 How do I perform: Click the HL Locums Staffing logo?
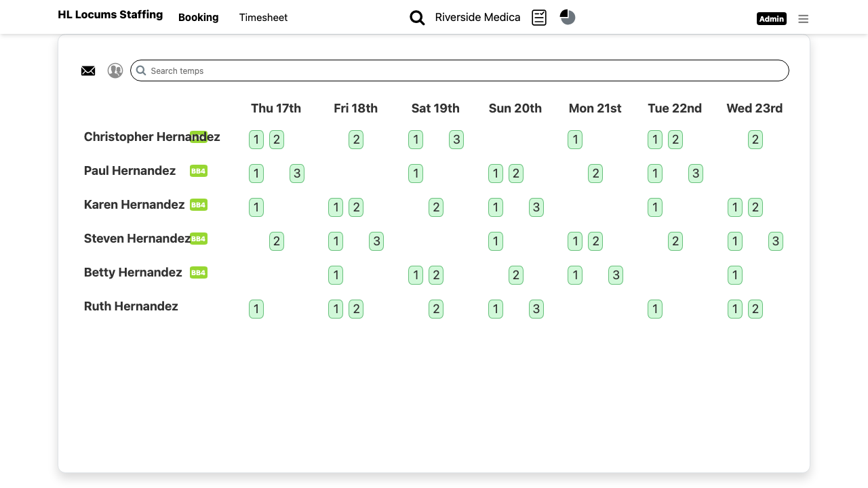(x=111, y=14)
